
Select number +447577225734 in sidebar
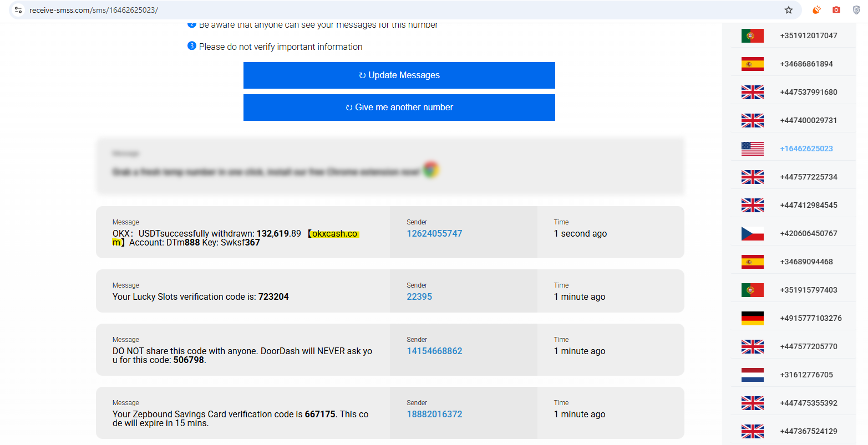809,177
